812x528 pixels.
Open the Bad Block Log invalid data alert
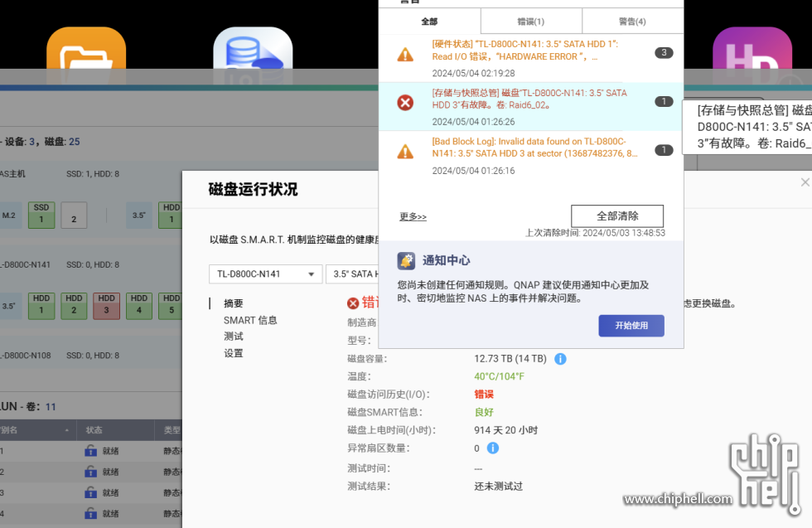tap(531, 156)
